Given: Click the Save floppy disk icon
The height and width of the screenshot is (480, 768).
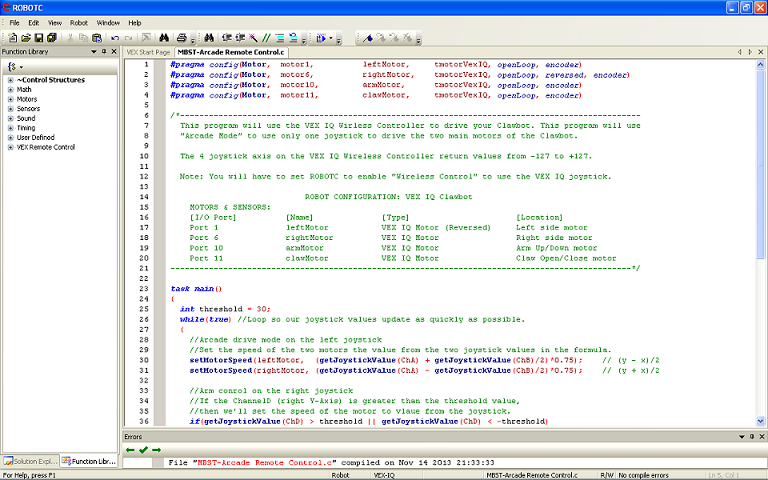Looking at the screenshot, I should click(39, 38).
